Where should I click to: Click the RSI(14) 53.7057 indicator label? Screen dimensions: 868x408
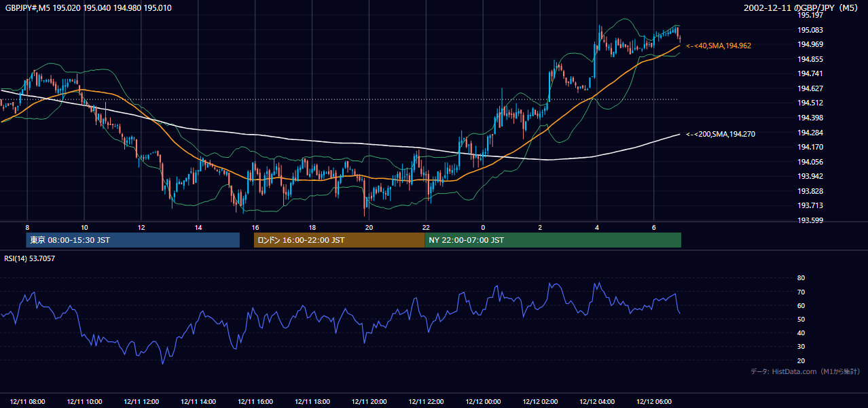pyautogui.click(x=30, y=258)
